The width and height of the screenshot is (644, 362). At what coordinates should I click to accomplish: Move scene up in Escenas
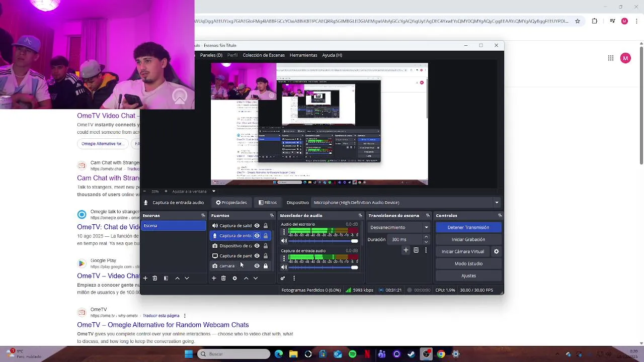click(177, 278)
